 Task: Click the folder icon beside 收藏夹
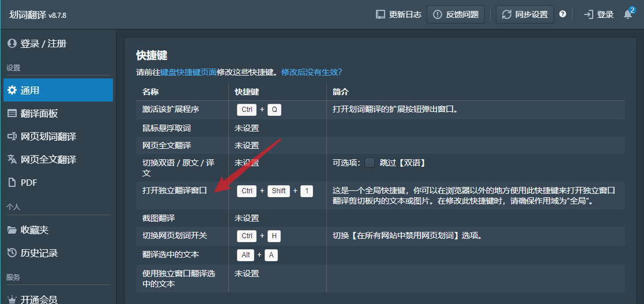click(12, 230)
